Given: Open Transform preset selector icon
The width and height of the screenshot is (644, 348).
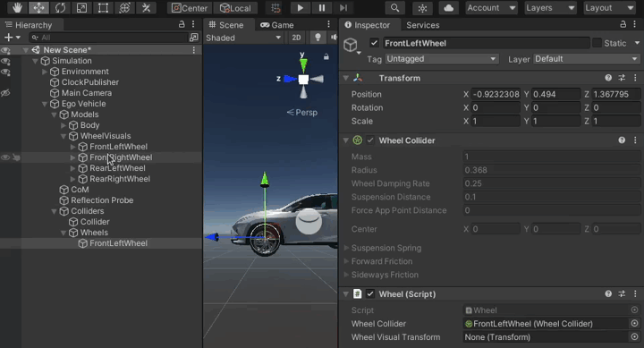Looking at the screenshot, I should [x=622, y=78].
